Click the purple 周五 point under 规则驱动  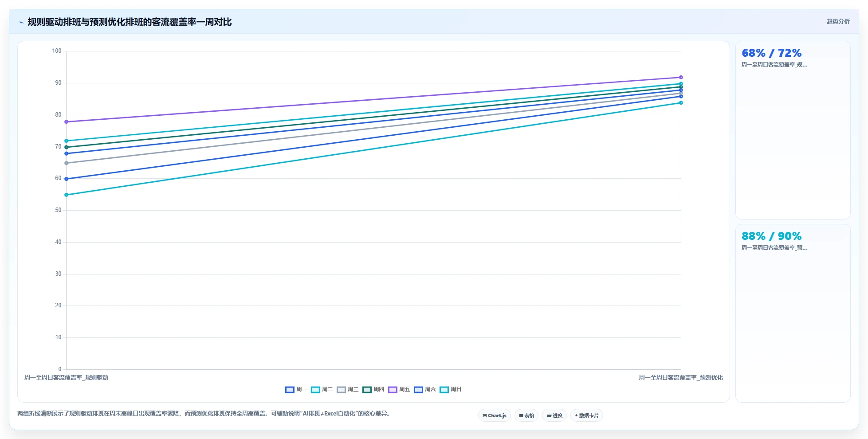[x=67, y=122]
